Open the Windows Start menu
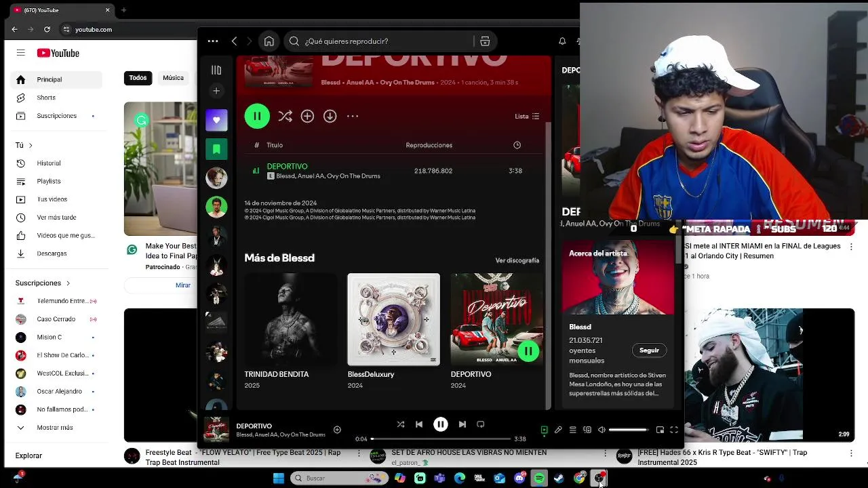Screen dimensions: 868x488 point(279,479)
